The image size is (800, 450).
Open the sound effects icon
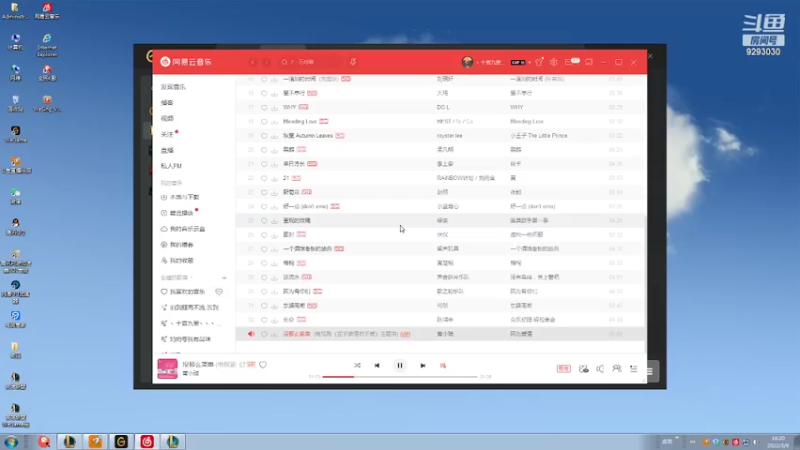click(x=584, y=368)
